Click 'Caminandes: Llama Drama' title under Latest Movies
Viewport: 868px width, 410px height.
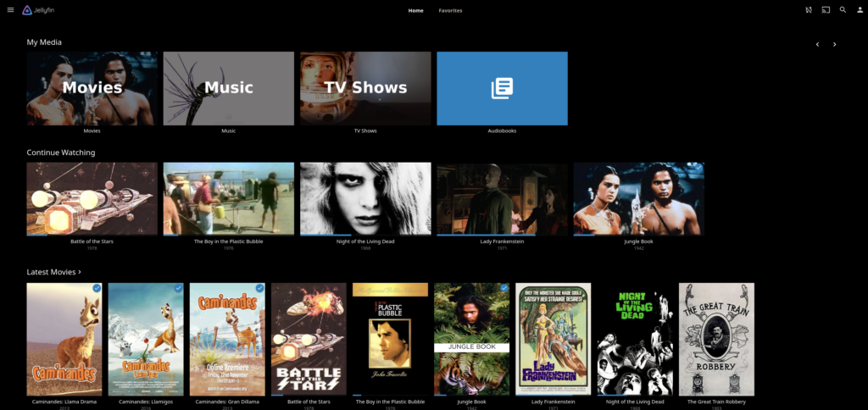click(64, 402)
